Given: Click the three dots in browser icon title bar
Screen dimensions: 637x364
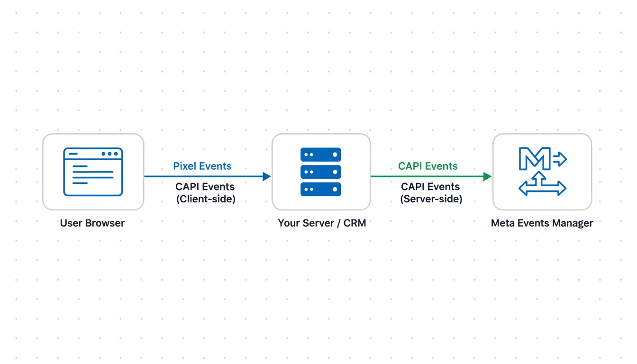Looking at the screenshot, I should coord(109,154).
